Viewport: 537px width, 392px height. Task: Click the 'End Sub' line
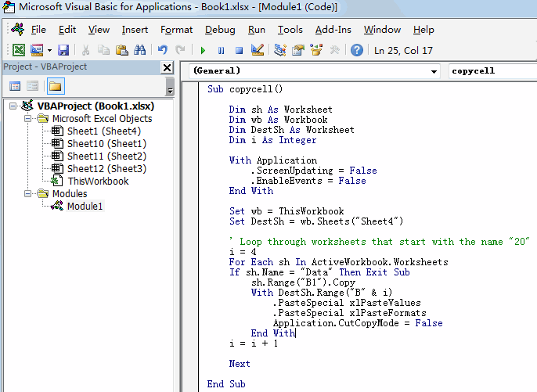(x=226, y=384)
